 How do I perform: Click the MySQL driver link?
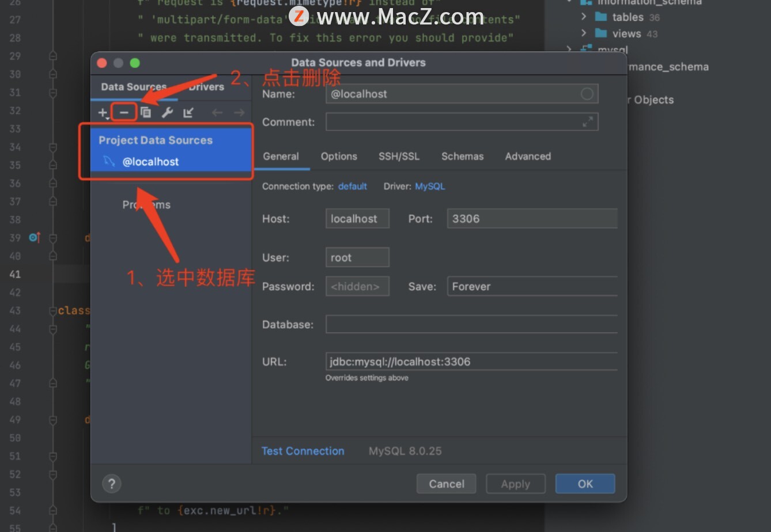(x=430, y=187)
